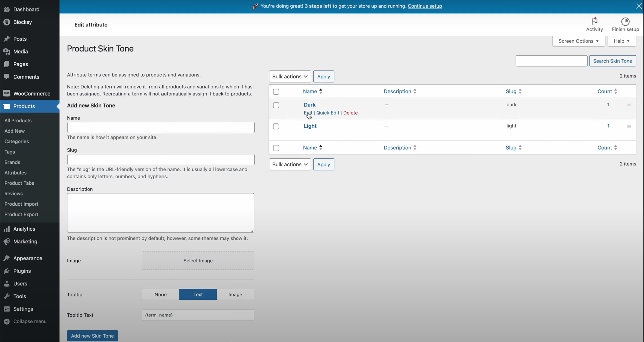
Task: Click the Finish setup progress icon
Action: pyautogui.click(x=625, y=22)
